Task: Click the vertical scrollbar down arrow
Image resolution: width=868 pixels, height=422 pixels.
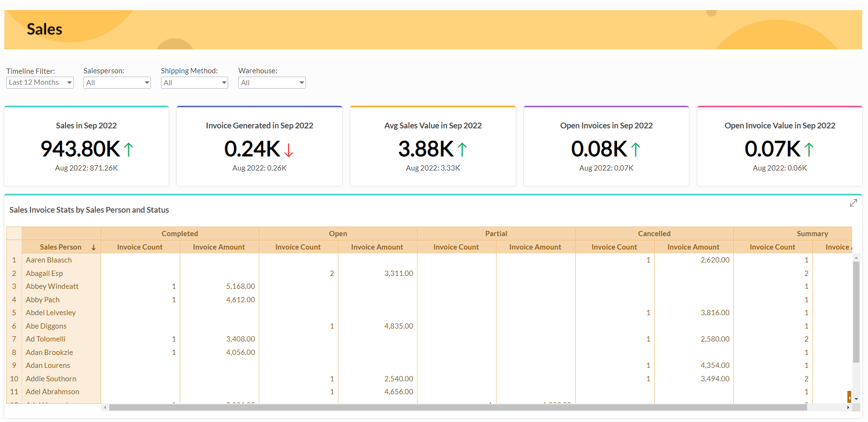Action: [x=856, y=399]
